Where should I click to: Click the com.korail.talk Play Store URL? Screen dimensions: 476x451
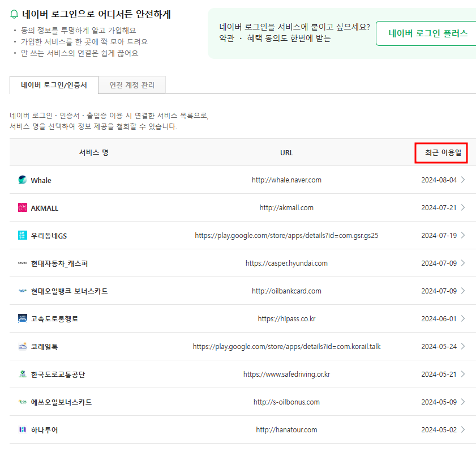[x=286, y=346]
